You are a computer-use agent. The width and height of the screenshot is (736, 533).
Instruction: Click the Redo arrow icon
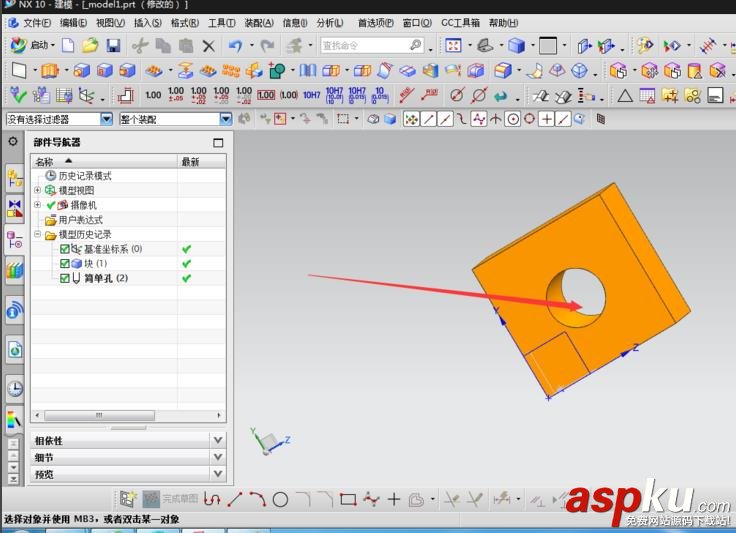tap(268, 46)
